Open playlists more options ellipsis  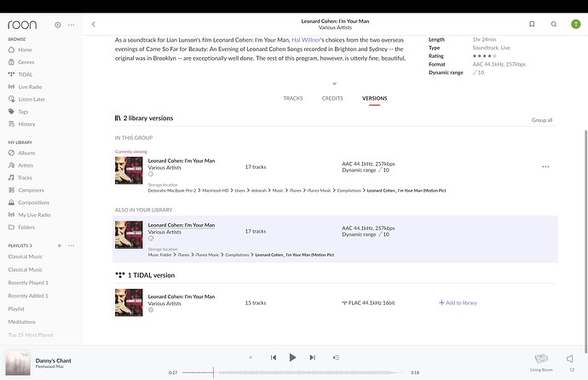coord(72,245)
